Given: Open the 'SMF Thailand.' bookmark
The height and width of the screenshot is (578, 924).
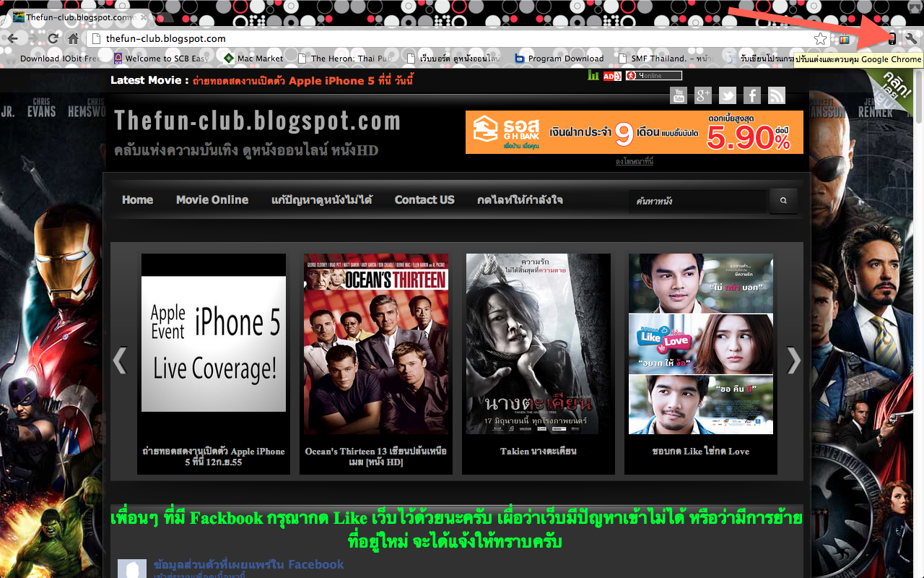Looking at the screenshot, I should pos(666,59).
